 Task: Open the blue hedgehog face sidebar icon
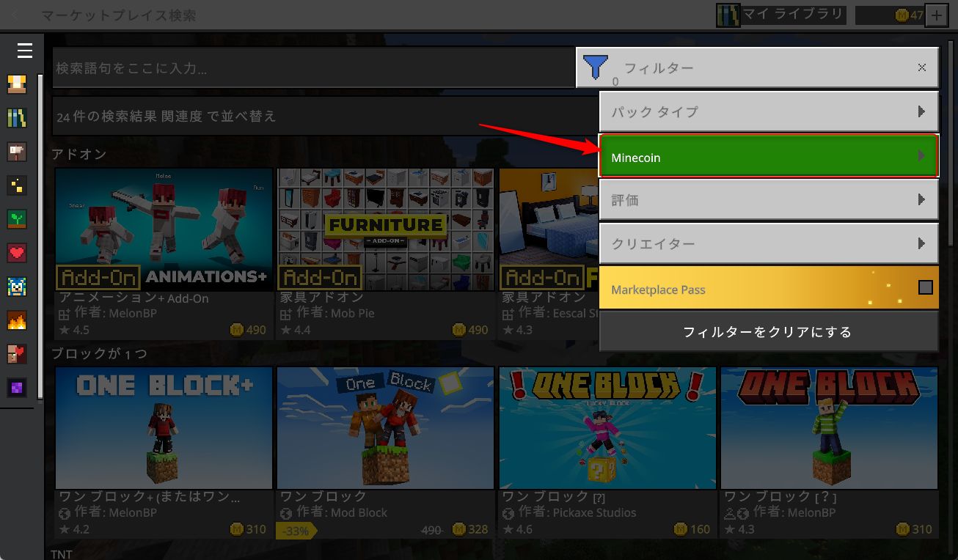(17, 287)
